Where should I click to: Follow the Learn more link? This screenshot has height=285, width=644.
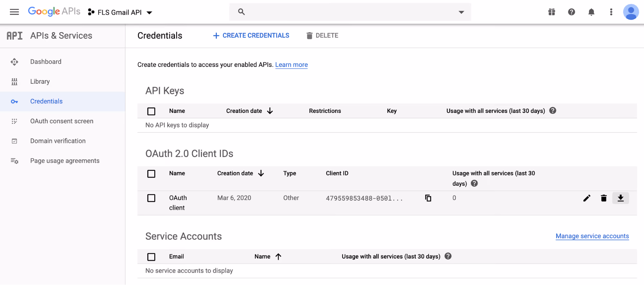[291, 65]
